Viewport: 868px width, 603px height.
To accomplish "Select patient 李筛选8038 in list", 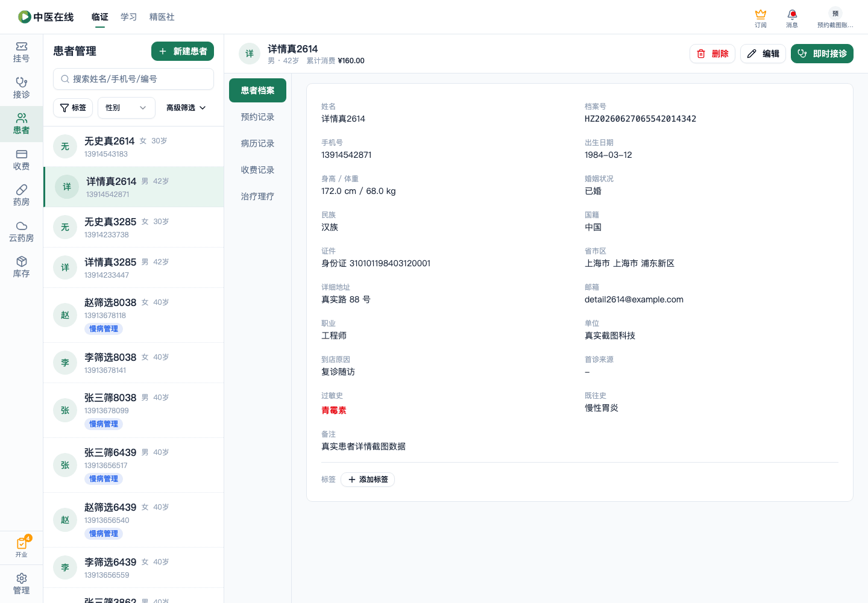I will coord(134,363).
